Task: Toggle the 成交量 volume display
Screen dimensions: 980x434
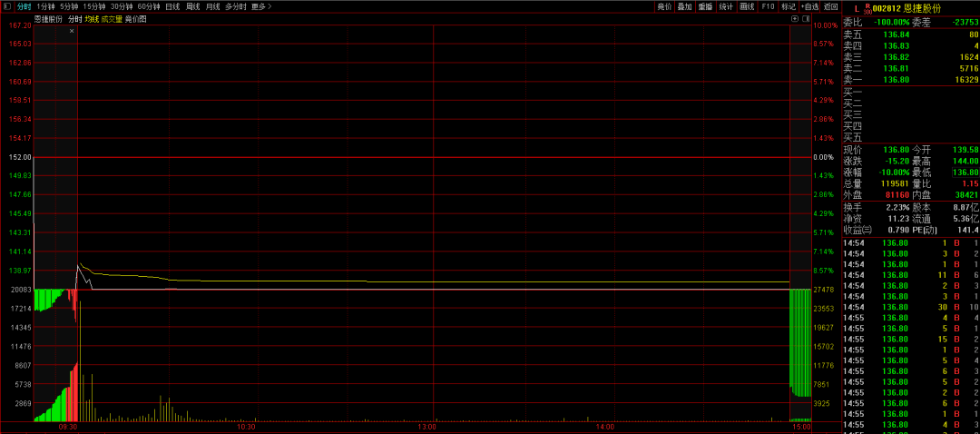Action: coord(111,18)
